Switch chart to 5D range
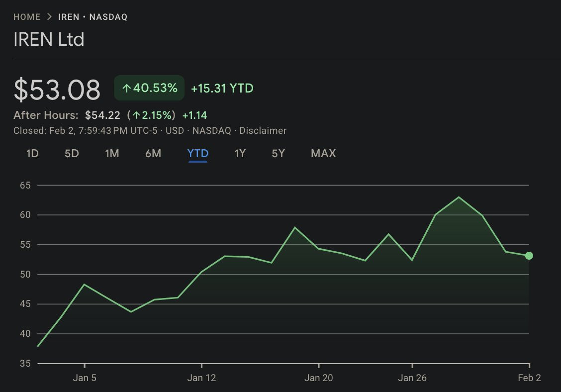This screenshot has height=392, width=561. pos(72,154)
